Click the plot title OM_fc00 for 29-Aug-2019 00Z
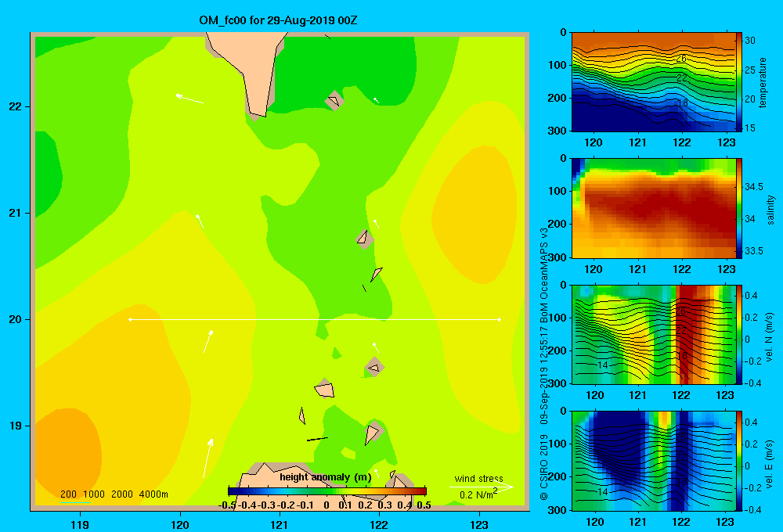 (x=278, y=20)
